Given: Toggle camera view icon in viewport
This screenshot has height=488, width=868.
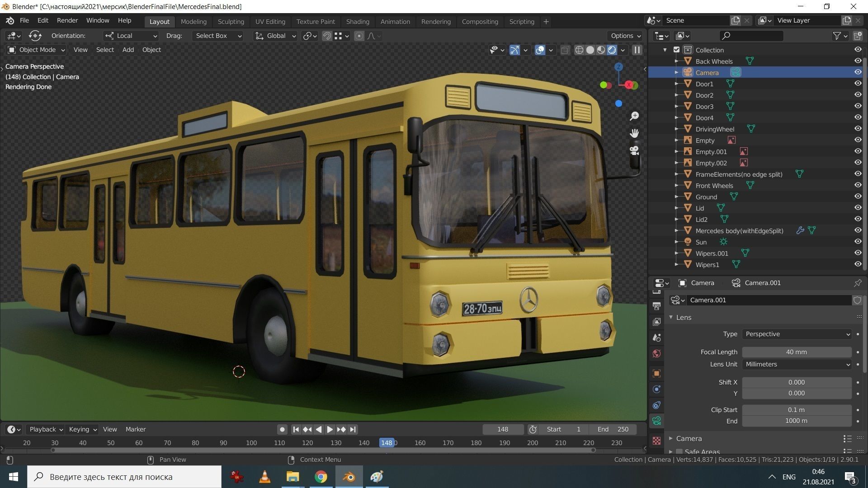Looking at the screenshot, I should [x=634, y=150].
